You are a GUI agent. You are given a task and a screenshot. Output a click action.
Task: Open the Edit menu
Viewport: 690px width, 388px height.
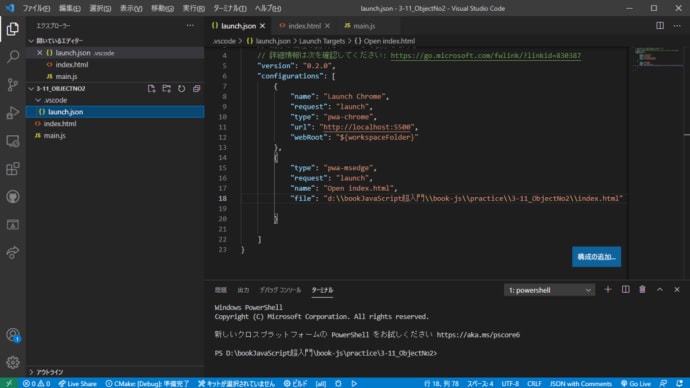click(x=69, y=8)
